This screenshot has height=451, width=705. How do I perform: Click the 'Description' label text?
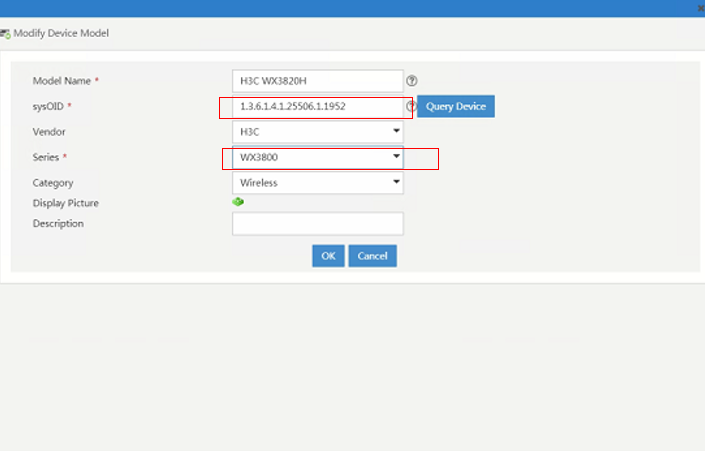point(58,223)
